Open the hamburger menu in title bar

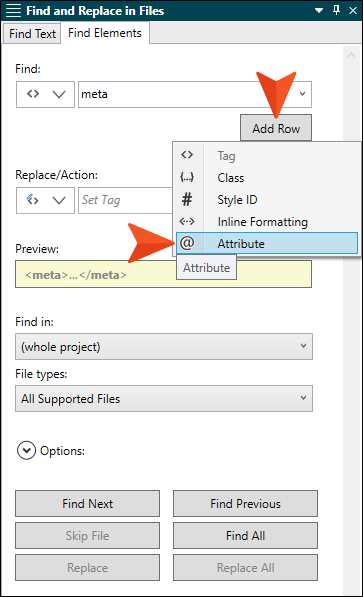coord(13,10)
